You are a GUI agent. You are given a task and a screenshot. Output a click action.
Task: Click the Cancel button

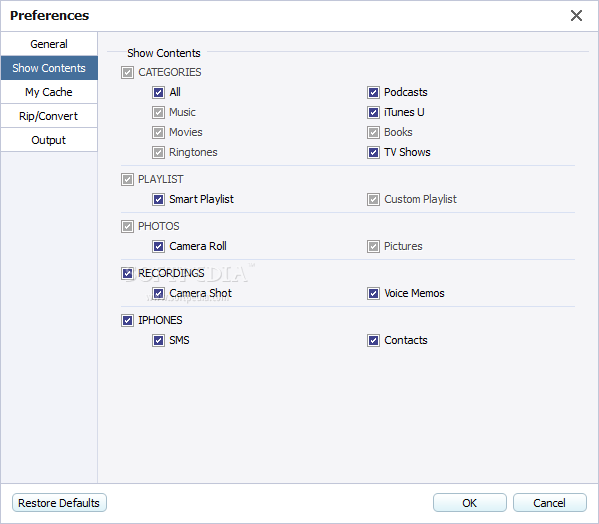click(x=549, y=503)
